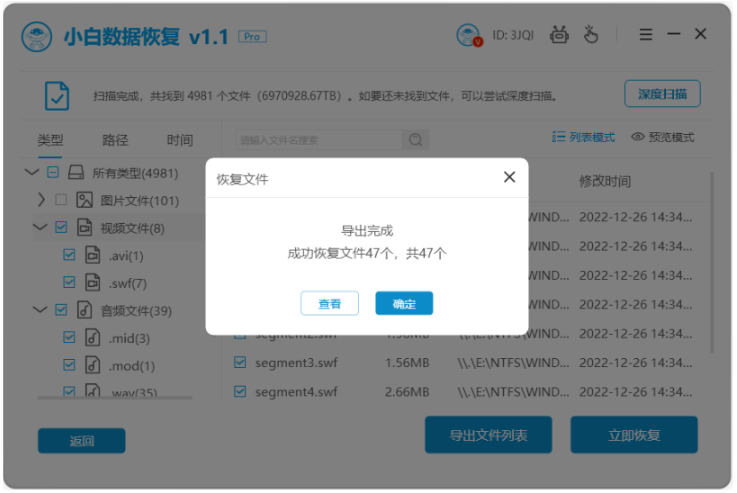Click the 小白数据恢复 app logo icon
The width and height of the screenshot is (737, 493).
point(37,37)
